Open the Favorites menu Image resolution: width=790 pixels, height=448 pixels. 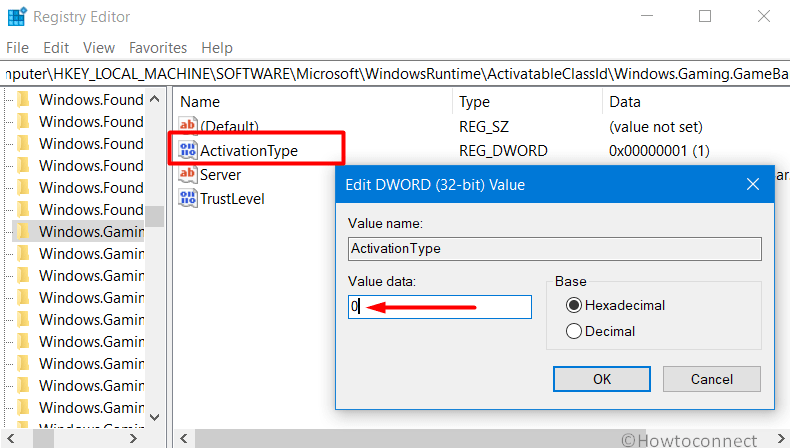(158, 48)
